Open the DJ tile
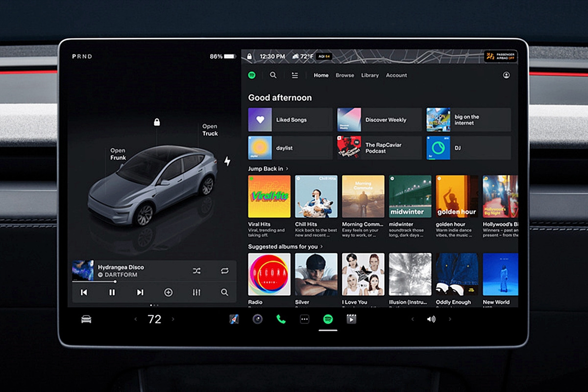The width and height of the screenshot is (588, 392). (x=468, y=148)
